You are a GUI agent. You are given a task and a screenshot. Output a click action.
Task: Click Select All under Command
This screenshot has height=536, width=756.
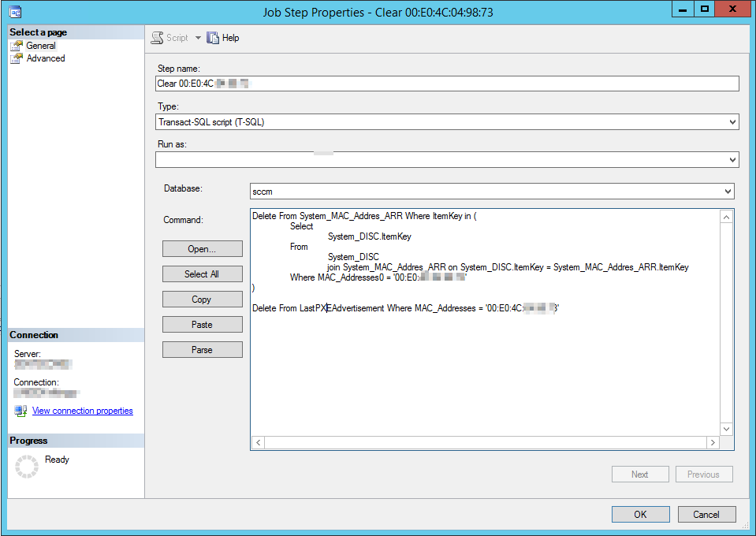coord(202,274)
